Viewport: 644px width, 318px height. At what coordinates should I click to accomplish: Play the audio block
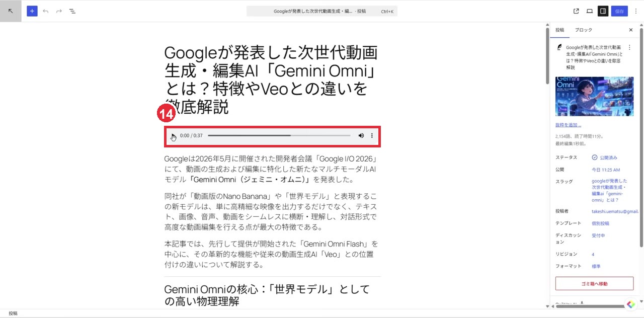pos(173,136)
